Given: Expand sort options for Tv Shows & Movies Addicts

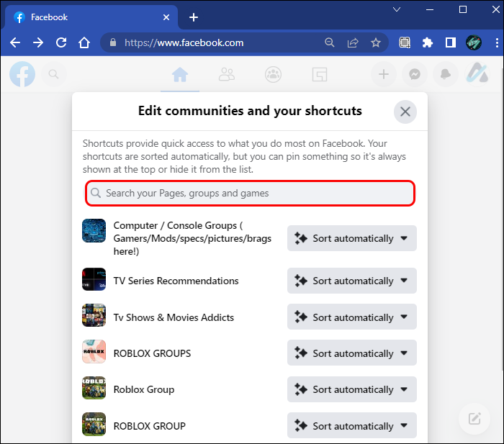Looking at the screenshot, I should (x=352, y=317).
